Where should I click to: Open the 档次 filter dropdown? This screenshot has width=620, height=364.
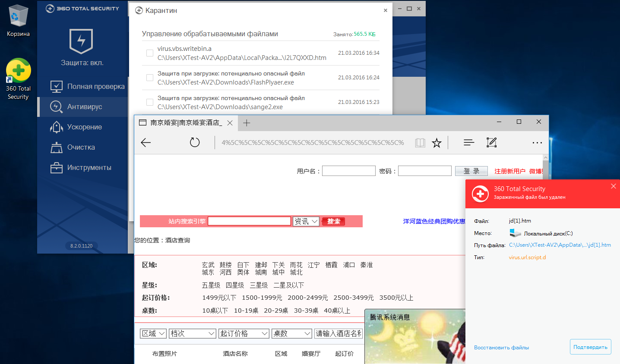coord(193,333)
